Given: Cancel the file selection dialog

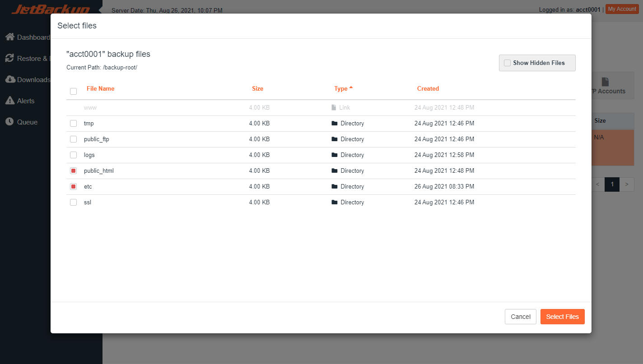Looking at the screenshot, I should [x=520, y=317].
